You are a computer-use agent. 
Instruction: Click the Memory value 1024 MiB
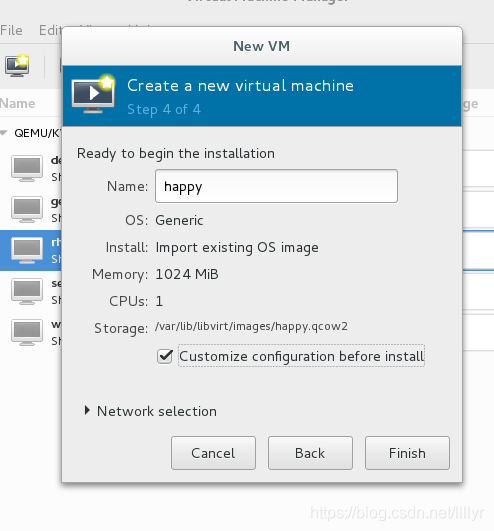[187, 274]
